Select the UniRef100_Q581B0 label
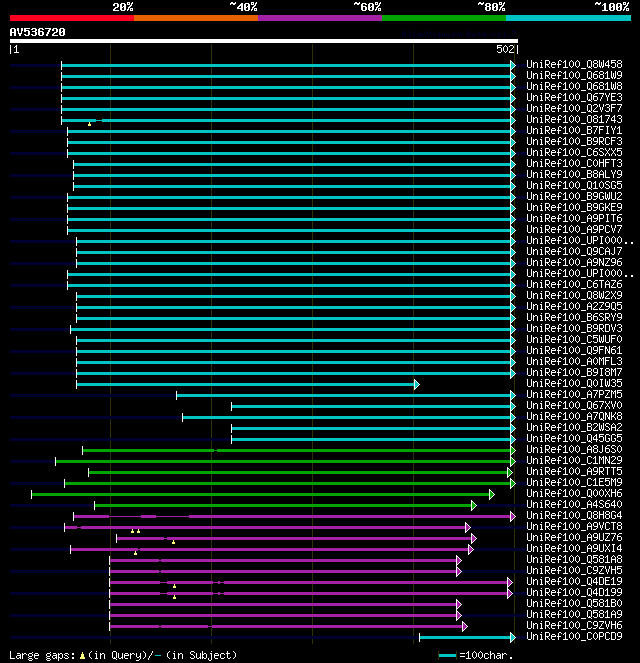640x663 pixels. pyautogui.click(x=574, y=603)
